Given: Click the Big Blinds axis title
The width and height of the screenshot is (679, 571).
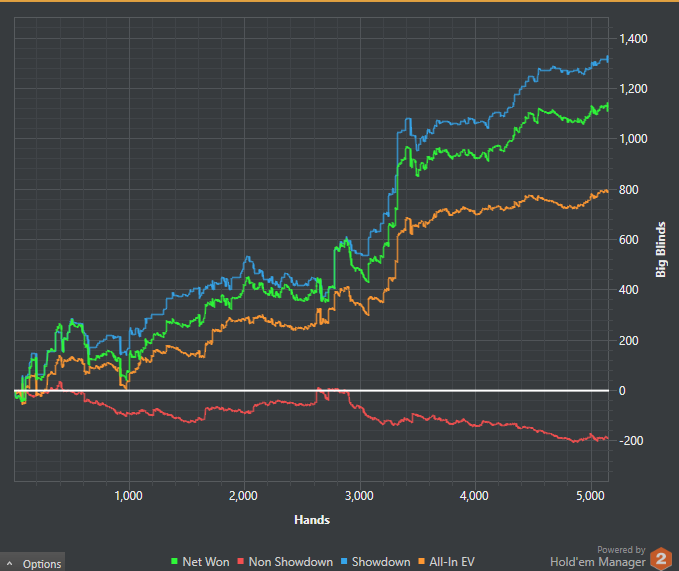Looking at the screenshot, I should pos(660,249).
